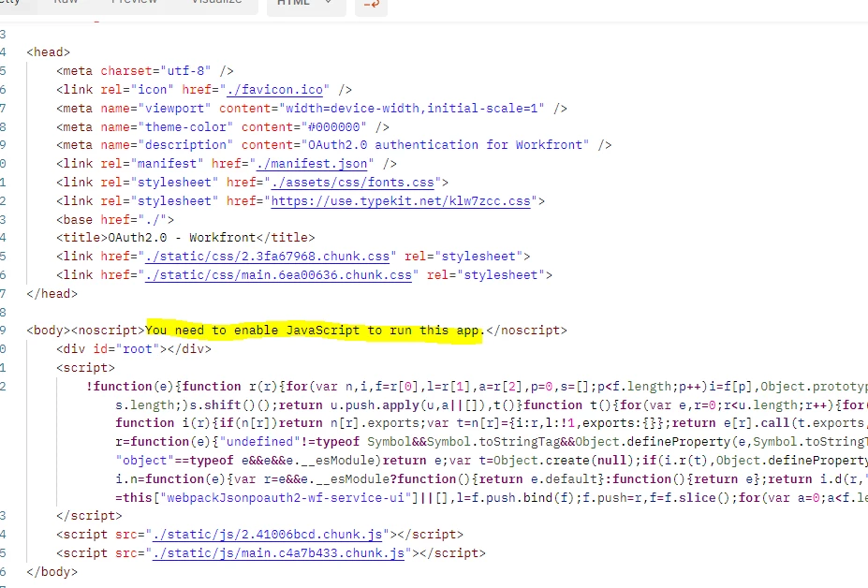This screenshot has height=588, width=868.
Task: Click the "webpackJsonpoauth2-wf-service-ui" string
Action: (286, 498)
